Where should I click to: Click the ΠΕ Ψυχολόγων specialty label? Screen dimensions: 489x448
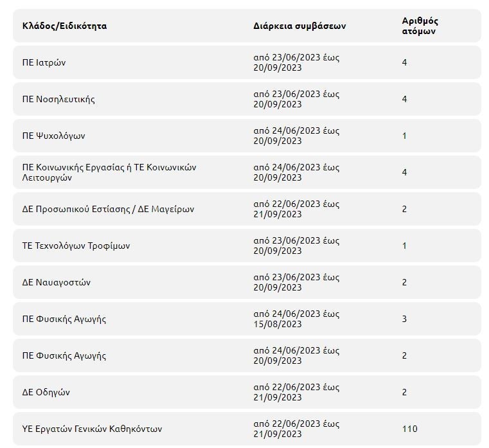tap(53, 136)
